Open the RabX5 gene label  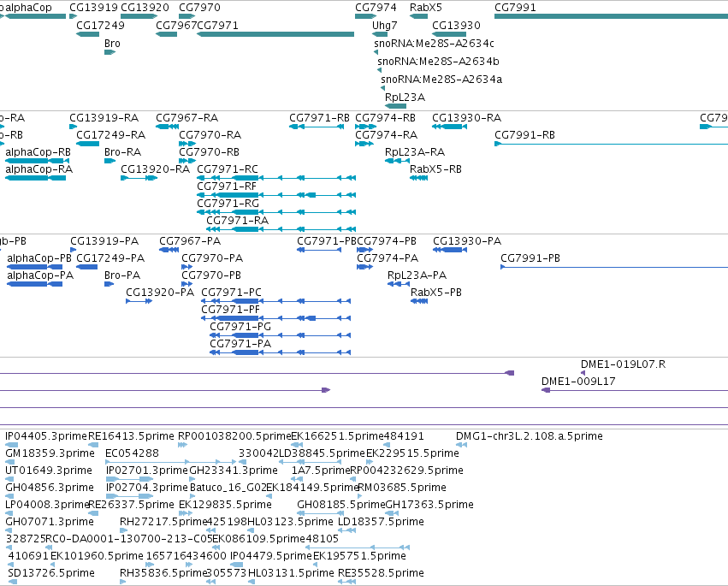pos(426,8)
